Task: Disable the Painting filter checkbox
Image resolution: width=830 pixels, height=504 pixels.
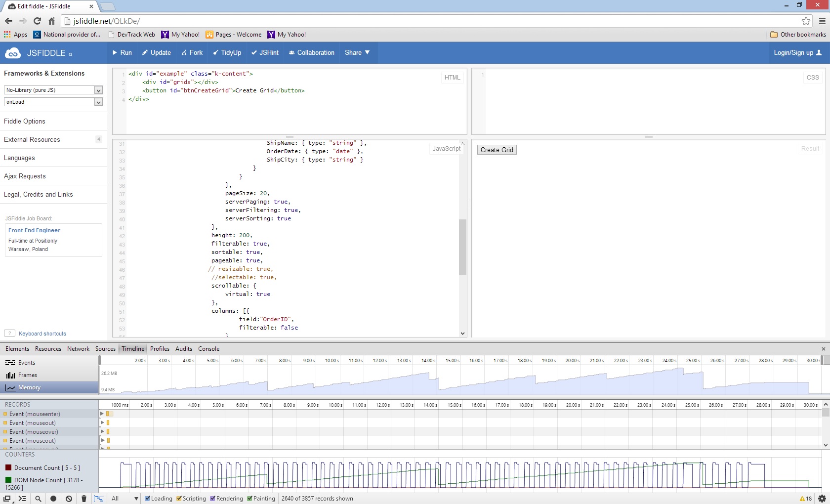Action: click(250, 499)
